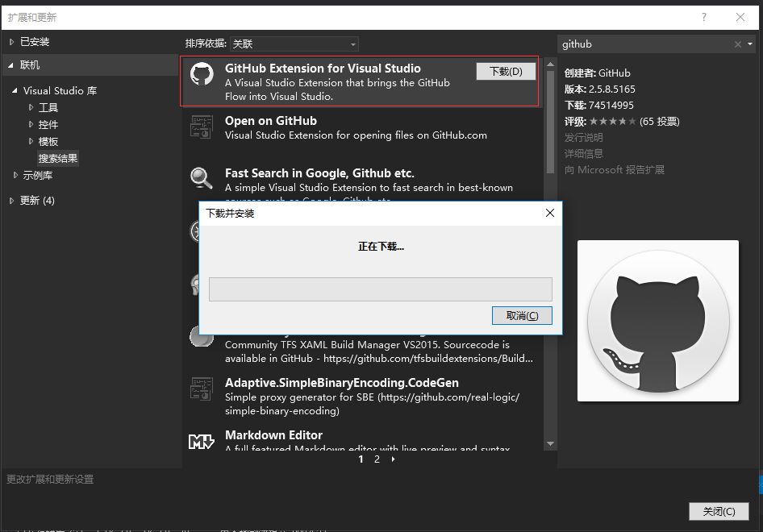
Task: Clear the github search box
Action: point(738,44)
